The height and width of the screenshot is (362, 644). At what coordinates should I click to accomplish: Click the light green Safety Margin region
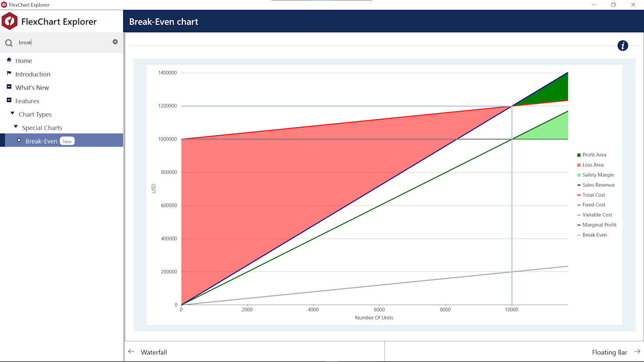pos(553,130)
